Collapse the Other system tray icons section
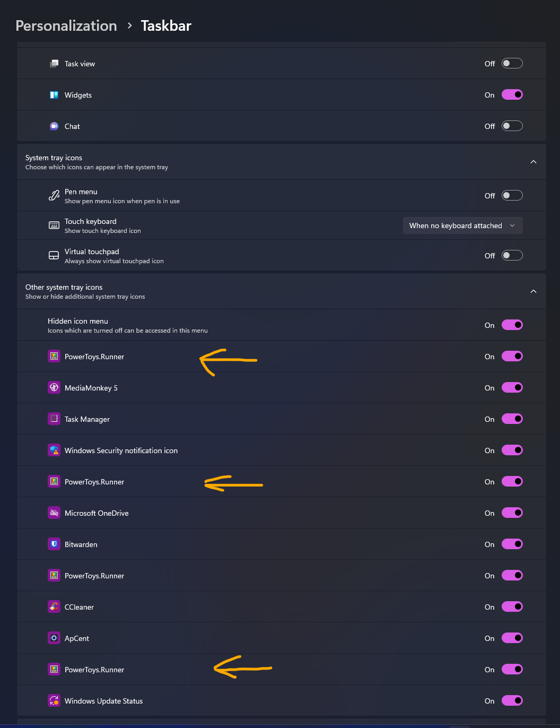Image resolution: width=560 pixels, height=728 pixels. click(533, 291)
